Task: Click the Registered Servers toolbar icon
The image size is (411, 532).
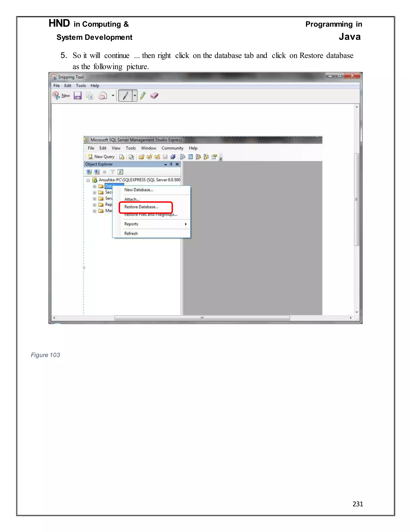Action: [x=183, y=157]
